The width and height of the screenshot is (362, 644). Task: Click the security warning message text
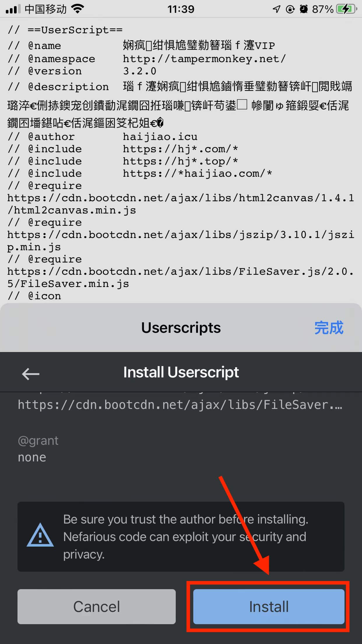click(x=186, y=537)
